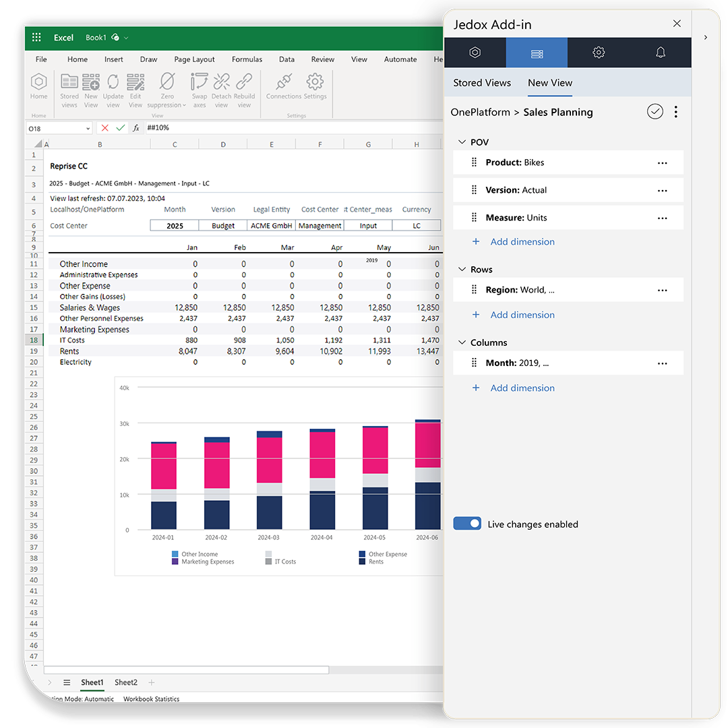This screenshot has width=728, height=728.
Task: Switch to the Stored Views tab
Action: coord(482,82)
